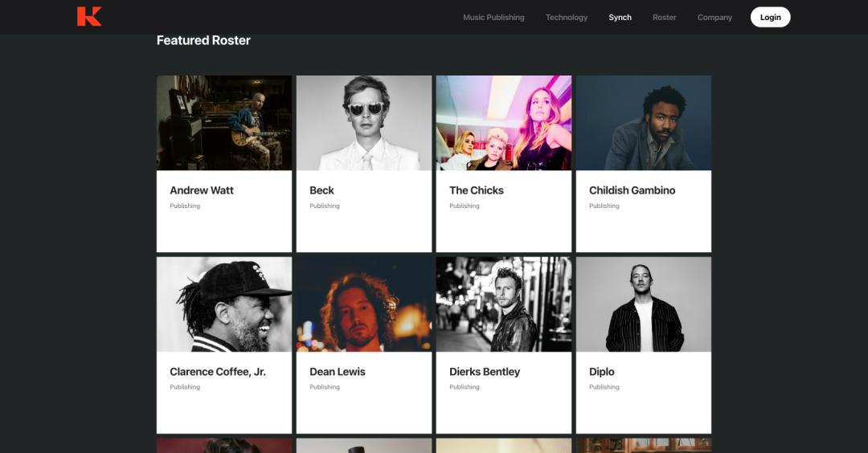Screen dimensions: 868x453
Task: Open the Technology menu item
Action: pyautogui.click(x=567, y=17)
